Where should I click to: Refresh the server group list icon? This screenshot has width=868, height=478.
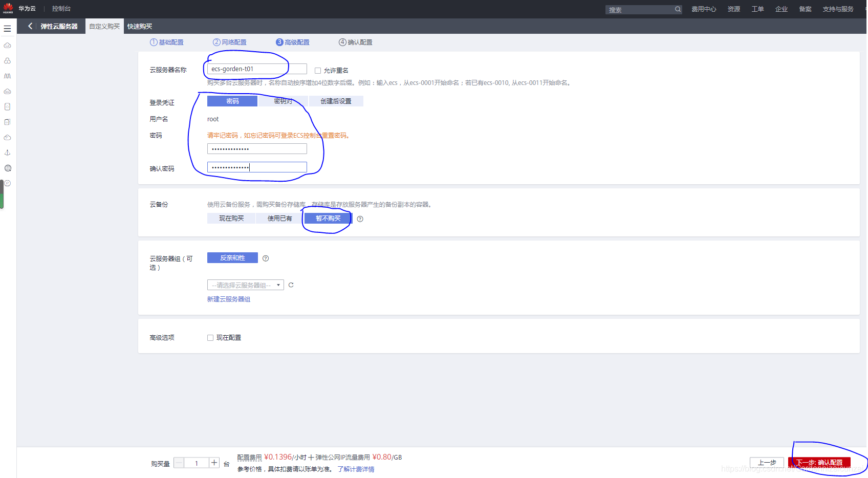click(x=291, y=285)
